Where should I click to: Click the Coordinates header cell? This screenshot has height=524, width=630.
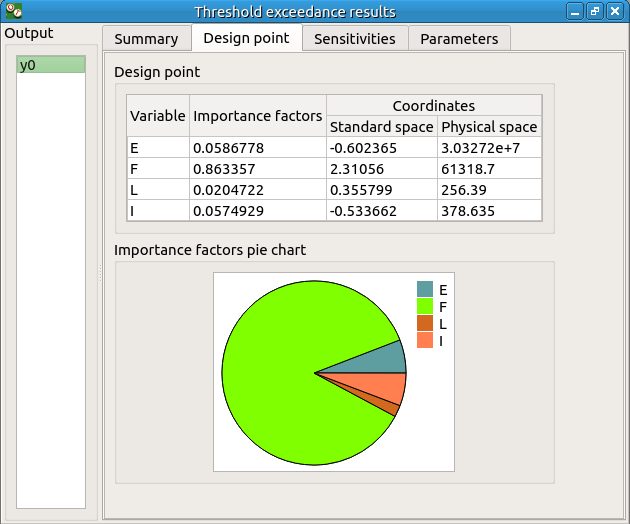point(434,106)
